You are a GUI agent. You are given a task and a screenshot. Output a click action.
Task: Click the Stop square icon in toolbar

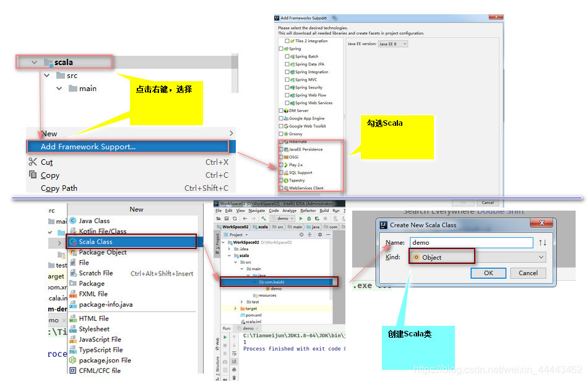click(x=326, y=219)
